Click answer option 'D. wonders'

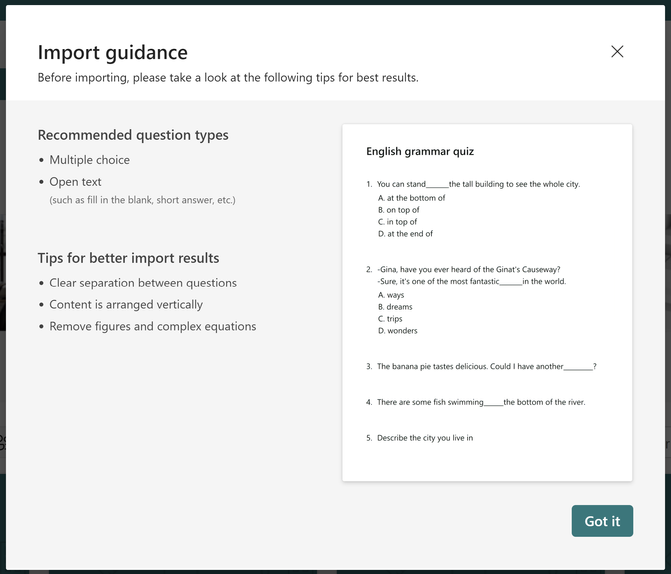coord(398,331)
